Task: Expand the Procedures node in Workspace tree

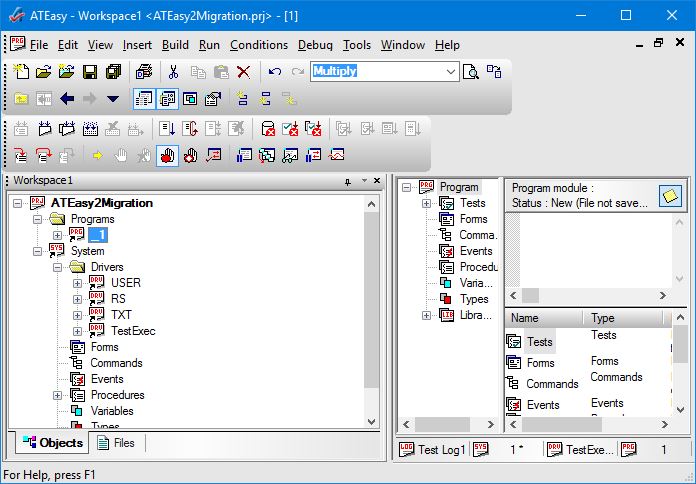Action: click(x=57, y=395)
